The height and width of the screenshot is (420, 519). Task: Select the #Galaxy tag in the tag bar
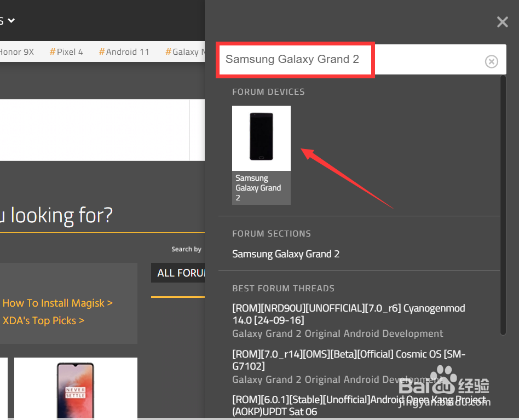coord(185,52)
